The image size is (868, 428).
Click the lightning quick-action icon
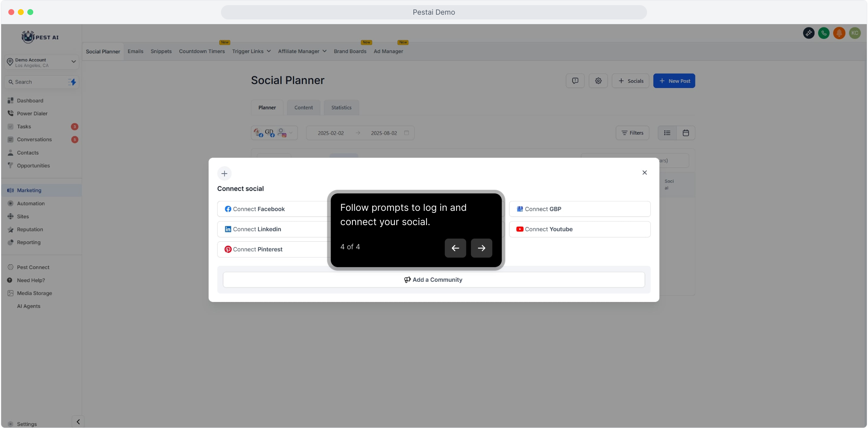[72, 82]
